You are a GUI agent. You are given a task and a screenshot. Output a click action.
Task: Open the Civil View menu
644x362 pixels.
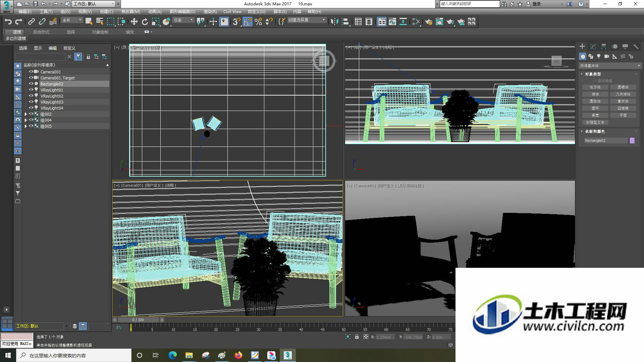click(x=232, y=12)
